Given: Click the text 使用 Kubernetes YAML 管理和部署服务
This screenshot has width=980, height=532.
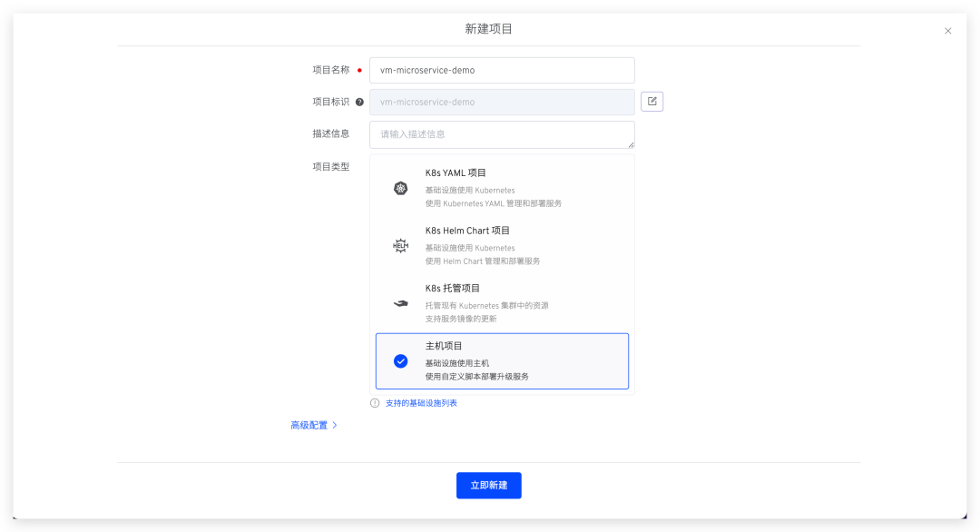Looking at the screenshot, I should [x=493, y=203].
